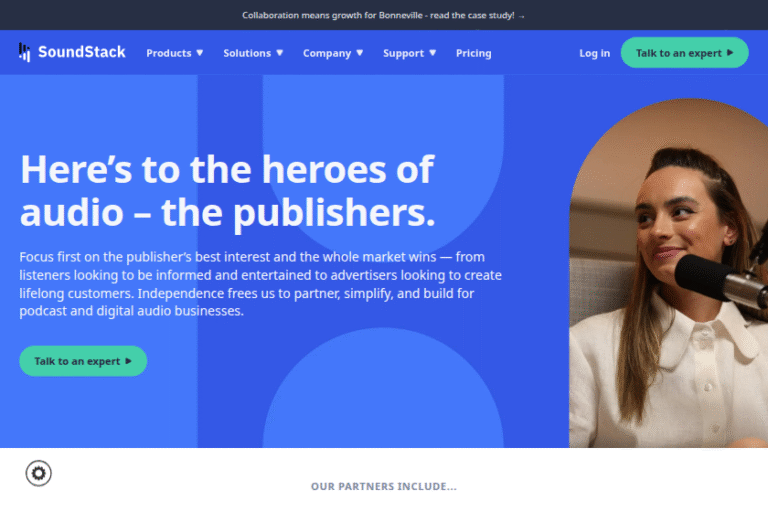Click the SoundStack waveform logo icon

24,52
